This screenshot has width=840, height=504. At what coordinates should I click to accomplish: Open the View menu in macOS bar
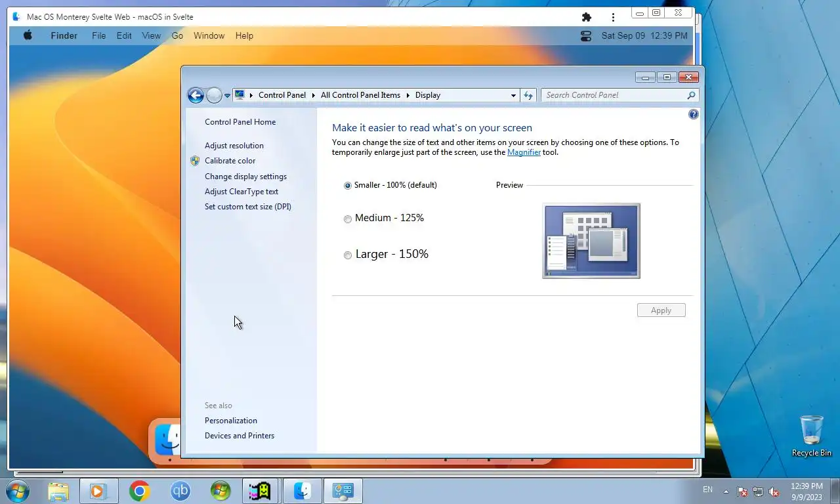click(x=152, y=36)
